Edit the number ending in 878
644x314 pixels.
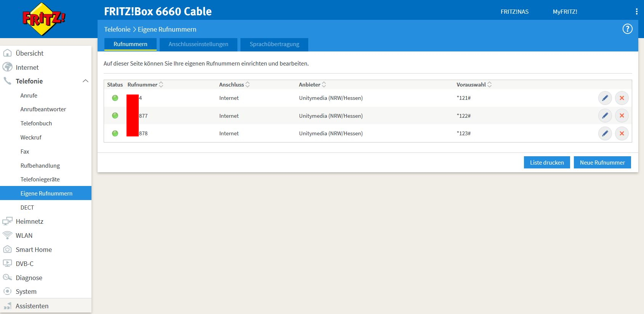tap(605, 133)
